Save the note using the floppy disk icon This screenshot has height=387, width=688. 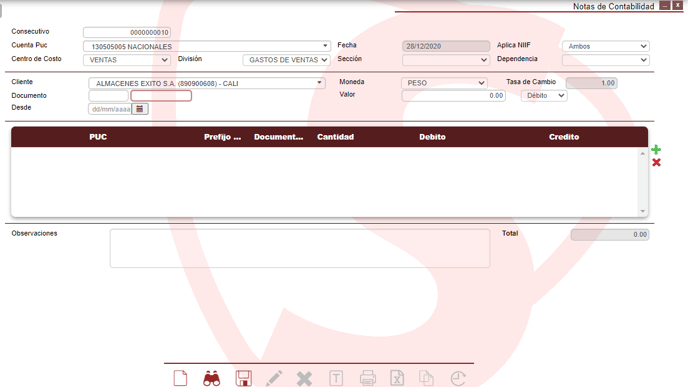click(244, 378)
